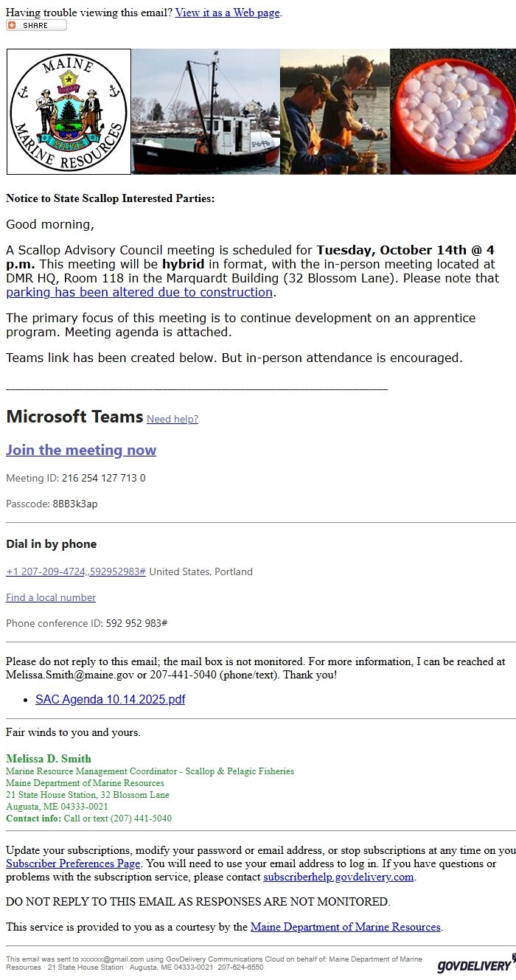
Task: Click the bucket of scallops photo
Action: tap(453, 111)
